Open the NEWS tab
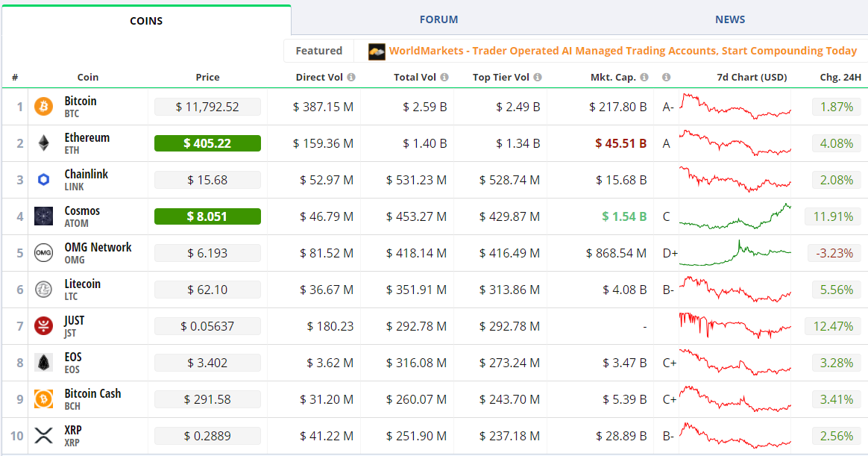868x456 pixels. coord(729,19)
